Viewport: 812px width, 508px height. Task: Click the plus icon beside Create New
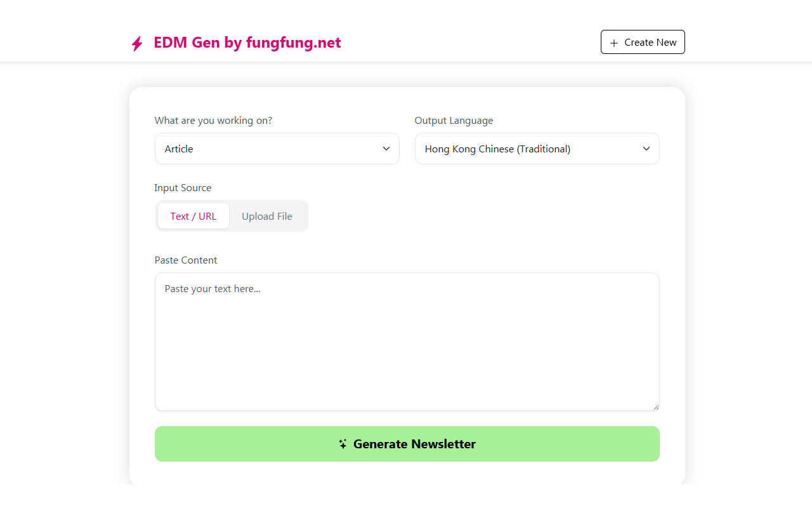point(613,43)
